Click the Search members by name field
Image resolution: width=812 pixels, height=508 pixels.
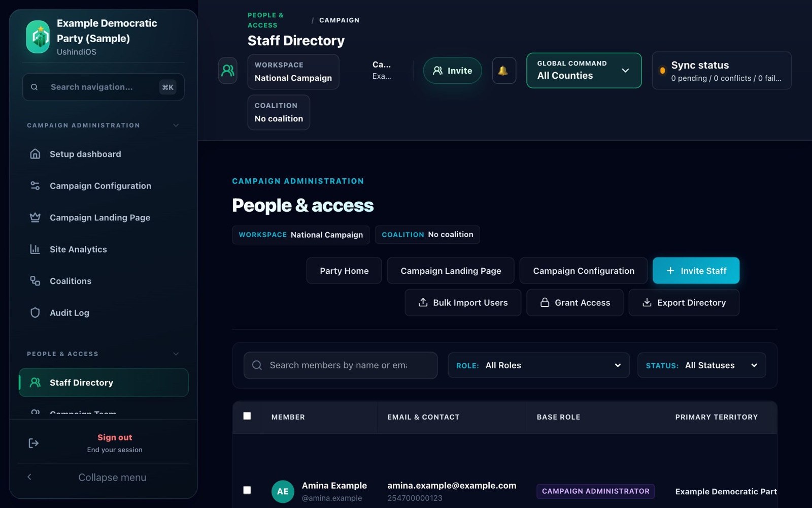click(341, 365)
